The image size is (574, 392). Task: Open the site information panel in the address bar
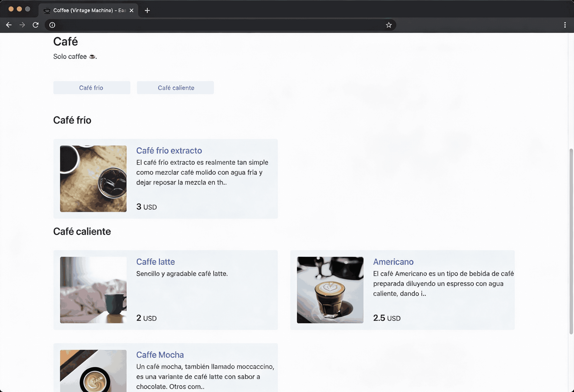(52, 25)
